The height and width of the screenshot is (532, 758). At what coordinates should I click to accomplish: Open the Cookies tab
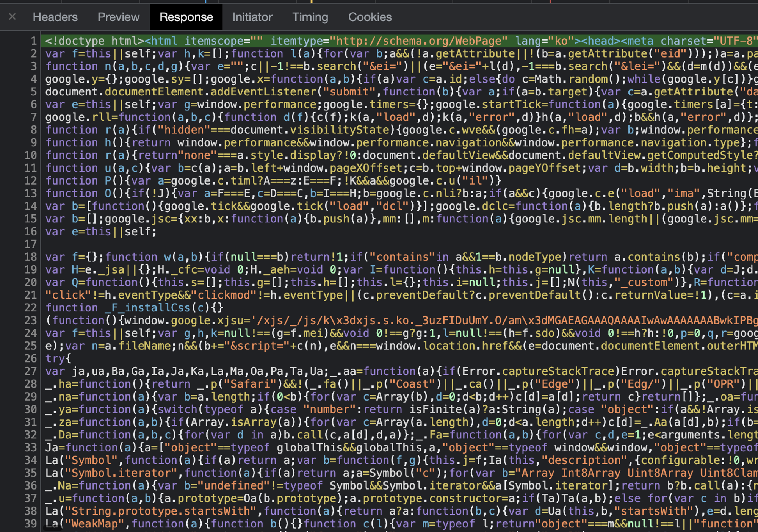point(370,17)
